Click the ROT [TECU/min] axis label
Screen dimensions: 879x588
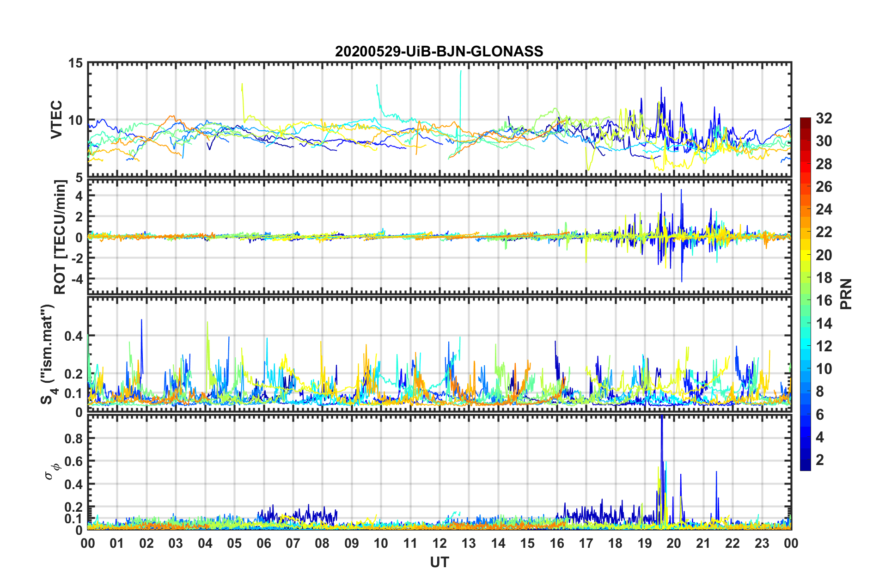pos(60,237)
